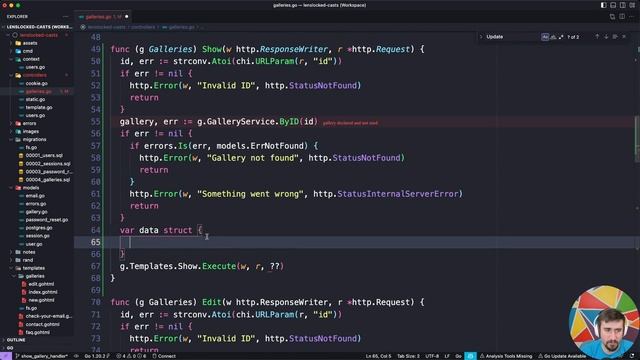Toggle Find in Selection icon
640x360 pixels.
pyautogui.click(x=615, y=37)
